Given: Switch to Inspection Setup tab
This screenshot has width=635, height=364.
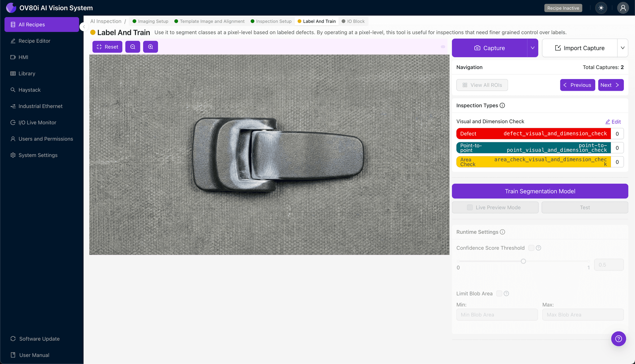Looking at the screenshot, I should pos(271,21).
